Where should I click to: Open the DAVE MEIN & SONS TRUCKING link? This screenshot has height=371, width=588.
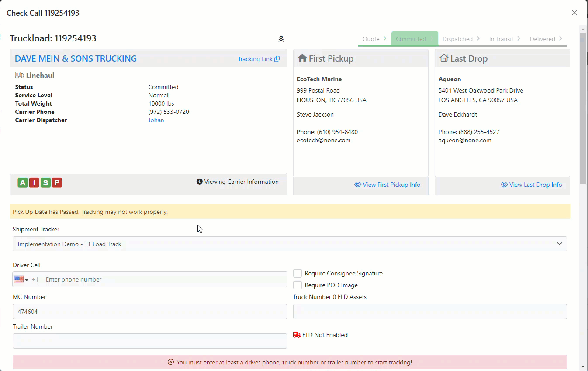pos(76,58)
